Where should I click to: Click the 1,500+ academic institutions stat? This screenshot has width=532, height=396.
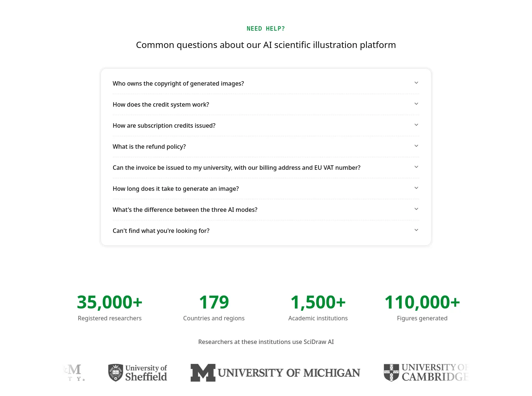click(318, 307)
